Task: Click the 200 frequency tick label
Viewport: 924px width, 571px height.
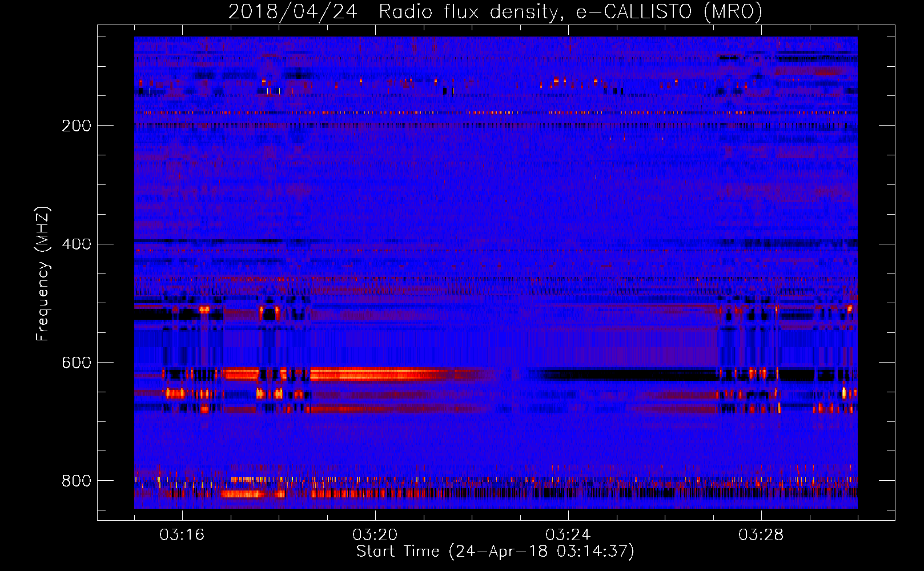Action: click(77, 126)
